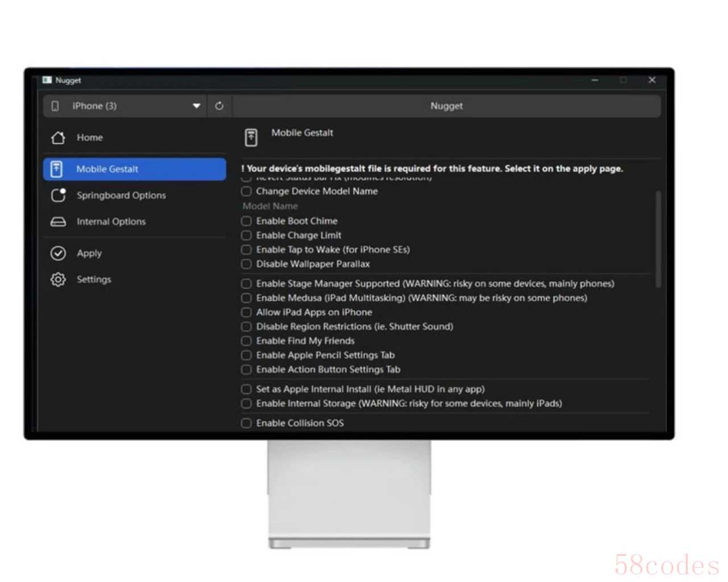Click the Settings gear icon
This screenshot has height=582, width=728.
(58, 279)
